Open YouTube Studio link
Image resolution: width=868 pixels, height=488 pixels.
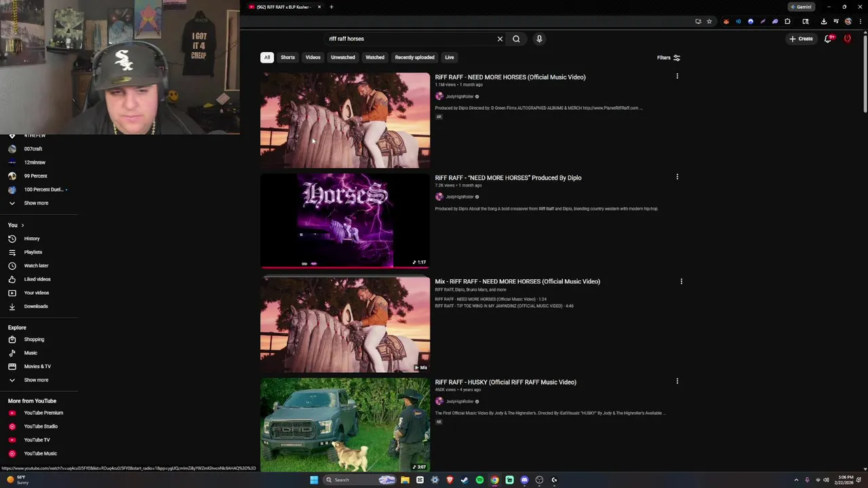39,426
